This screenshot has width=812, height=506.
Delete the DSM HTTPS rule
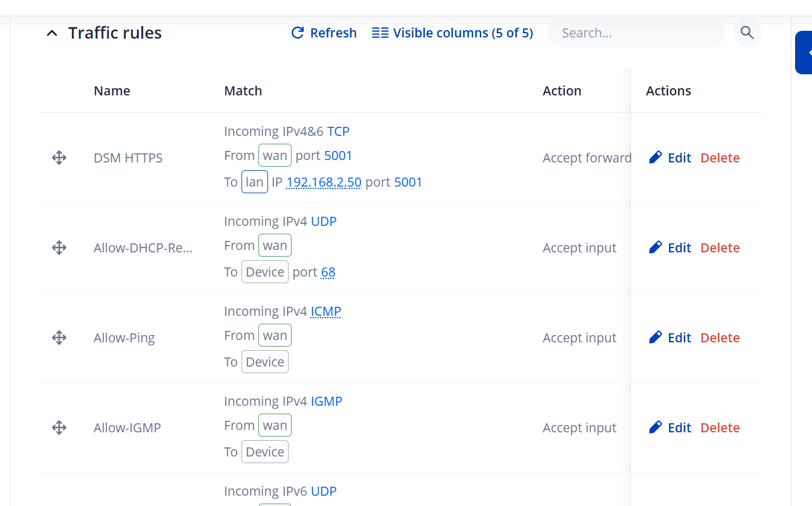(x=720, y=158)
